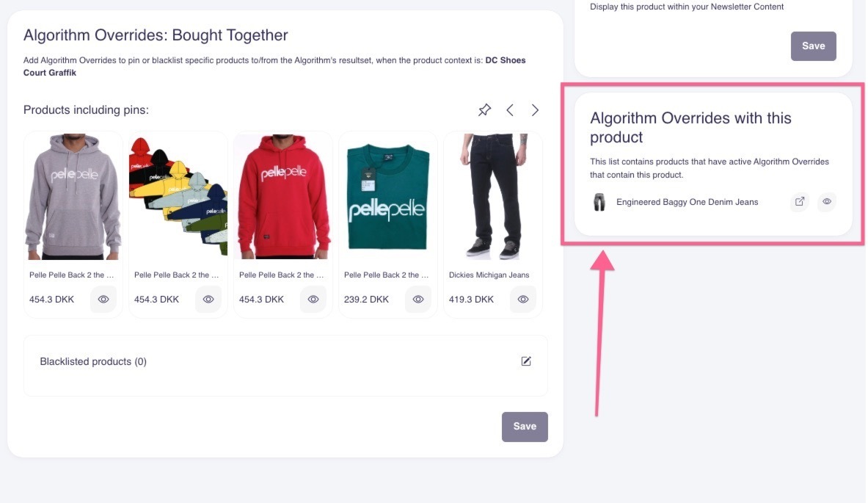
Task: Click eye icon for 239.2 DKK sweatshirt
Action: pos(418,300)
